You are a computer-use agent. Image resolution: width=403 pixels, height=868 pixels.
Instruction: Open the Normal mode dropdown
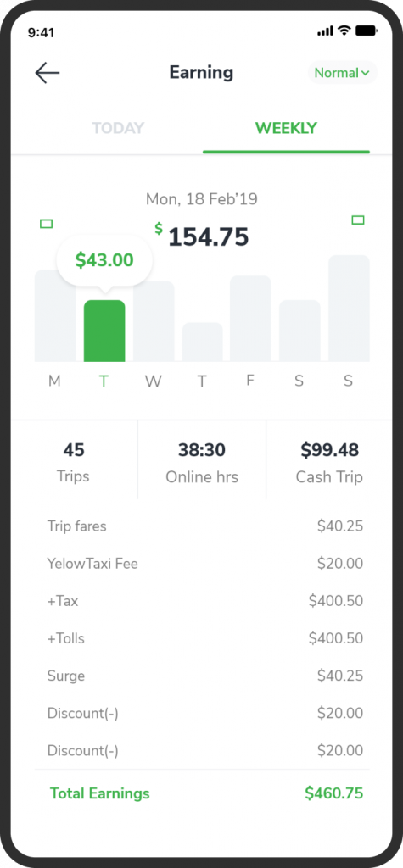(x=343, y=73)
